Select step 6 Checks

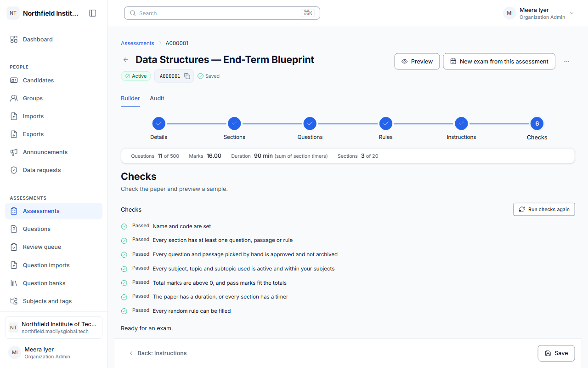(537, 129)
